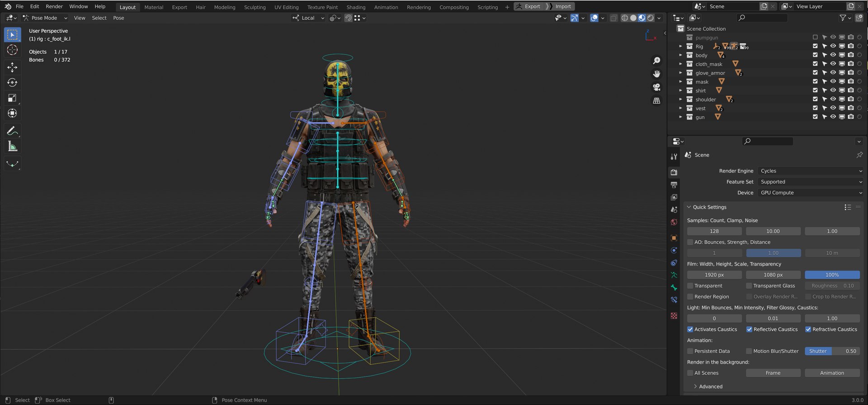Expand the Advanced section
Image resolution: width=868 pixels, height=405 pixels.
click(708, 386)
